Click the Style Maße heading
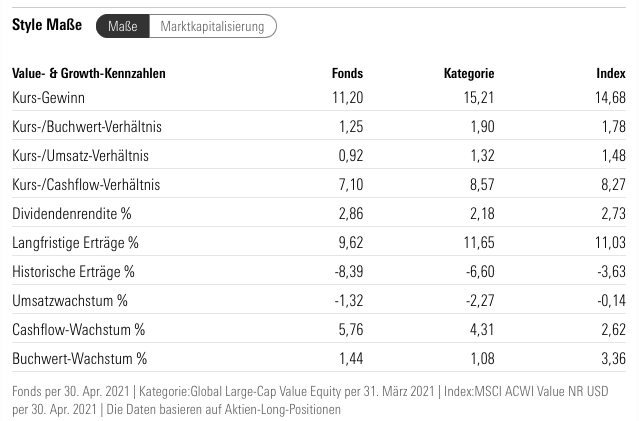The image size is (639, 421). coord(47,26)
